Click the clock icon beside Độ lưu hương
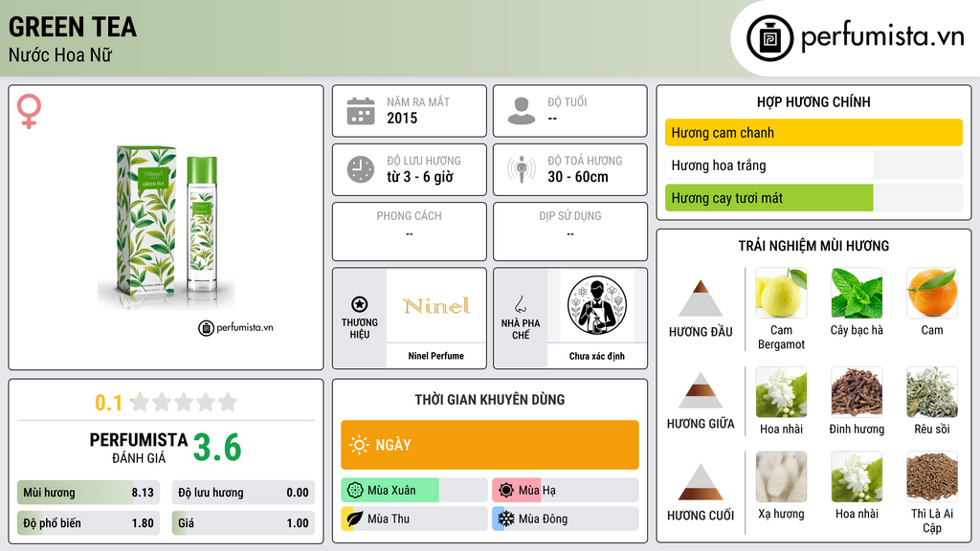 pyautogui.click(x=361, y=169)
